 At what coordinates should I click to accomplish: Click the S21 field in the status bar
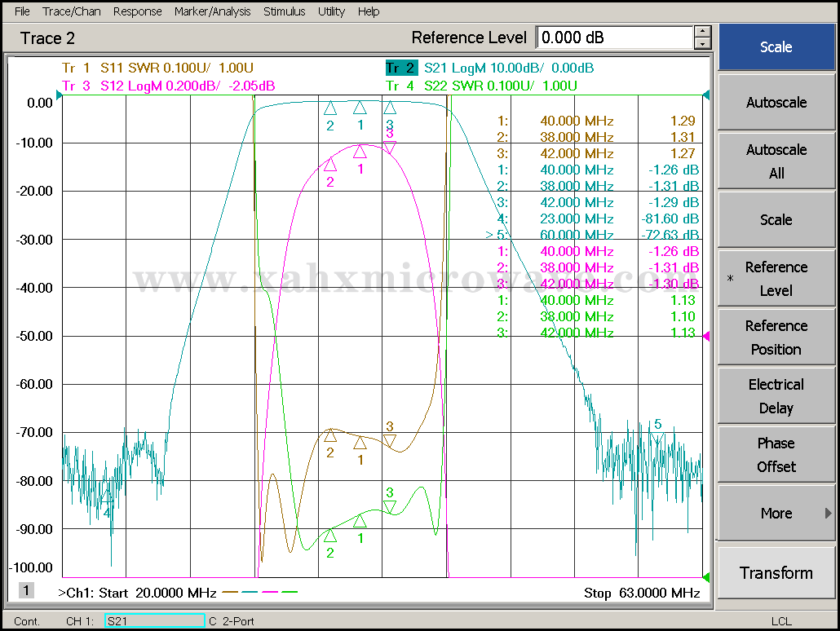[154, 621]
